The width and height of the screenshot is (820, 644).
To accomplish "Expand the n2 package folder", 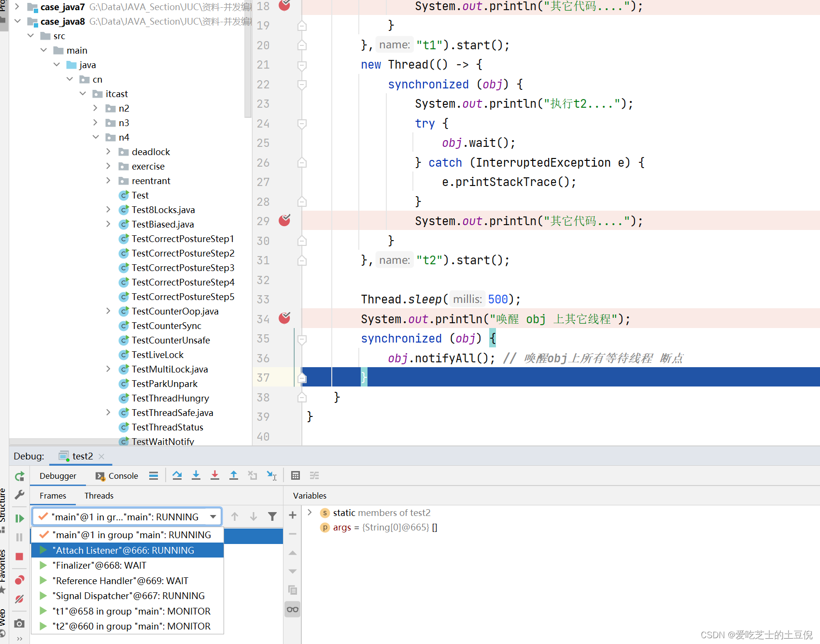I will pyautogui.click(x=96, y=108).
